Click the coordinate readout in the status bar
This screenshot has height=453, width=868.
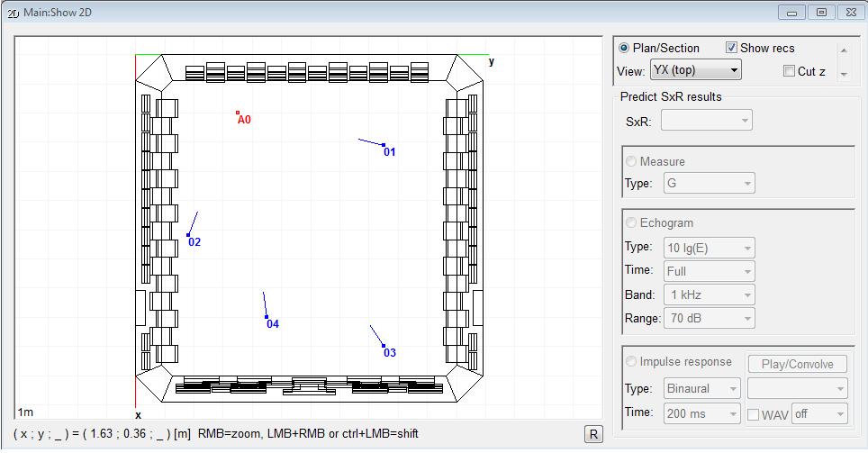click(102, 433)
